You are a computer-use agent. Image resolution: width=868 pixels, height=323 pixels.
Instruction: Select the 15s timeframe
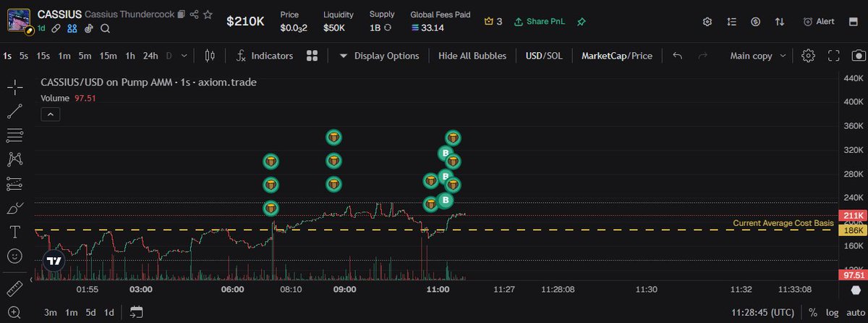(43, 56)
